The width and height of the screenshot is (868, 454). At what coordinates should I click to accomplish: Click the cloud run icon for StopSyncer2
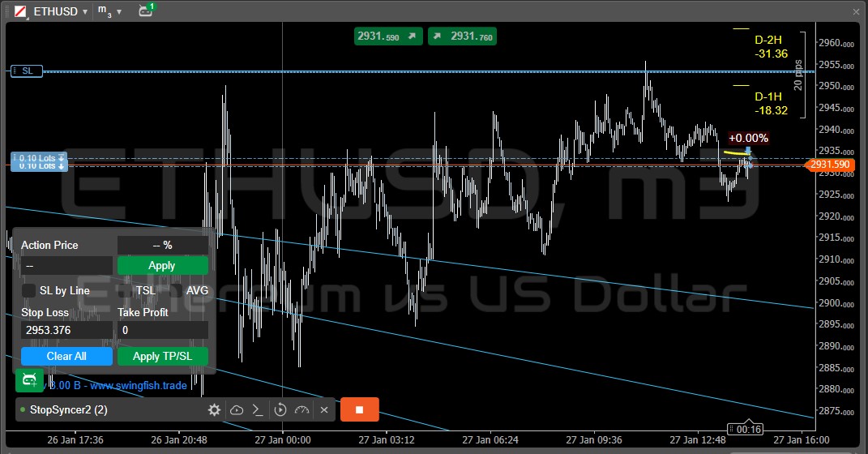point(237,410)
